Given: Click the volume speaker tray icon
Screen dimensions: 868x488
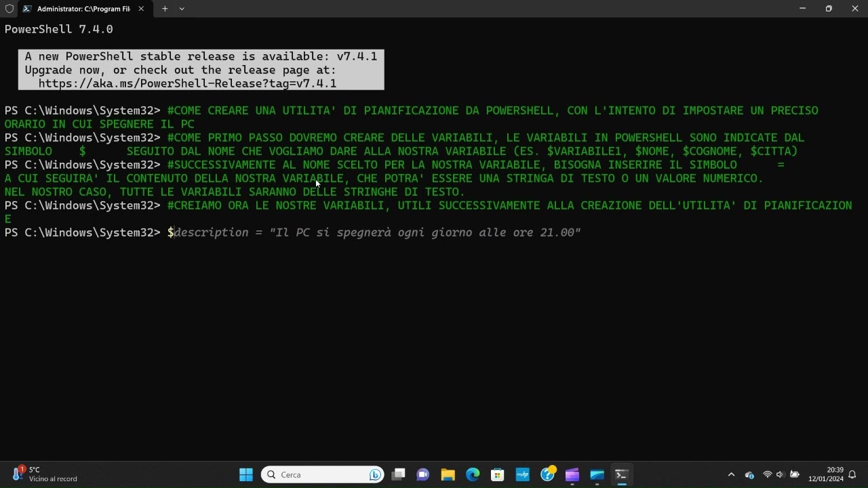Looking at the screenshot, I should click(780, 474).
